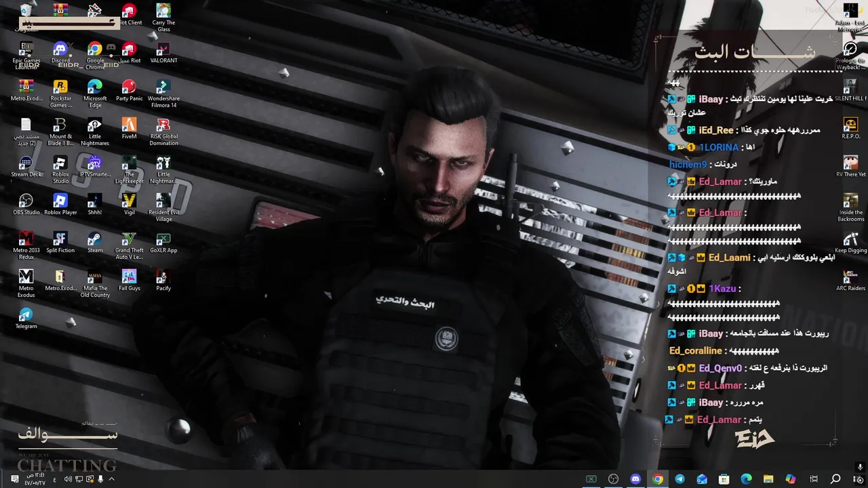Viewport: 868px width, 488px height.
Task: Launch Riot Client from the desktop
Action: pyautogui.click(x=129, y=15)
